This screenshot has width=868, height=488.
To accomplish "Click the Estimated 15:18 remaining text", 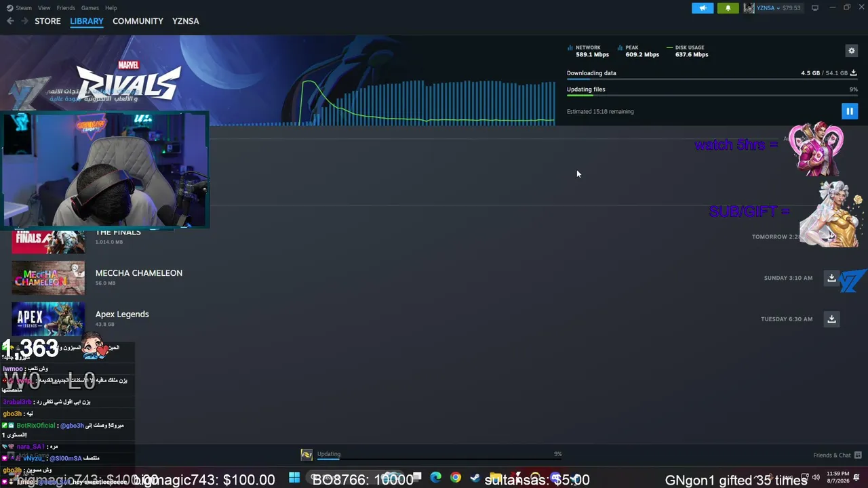I will click(600, 112).
